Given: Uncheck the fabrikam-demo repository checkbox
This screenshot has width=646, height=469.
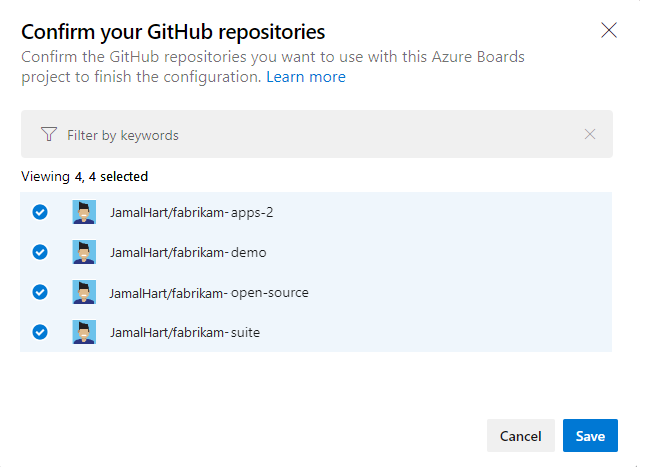Looking at the screenshot, I should 40,252.
